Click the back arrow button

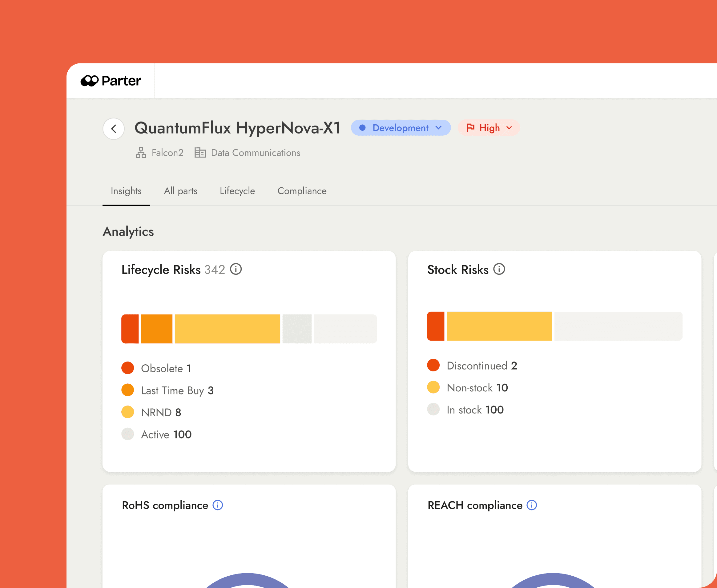pyautogui.click(x=114, y=129)
